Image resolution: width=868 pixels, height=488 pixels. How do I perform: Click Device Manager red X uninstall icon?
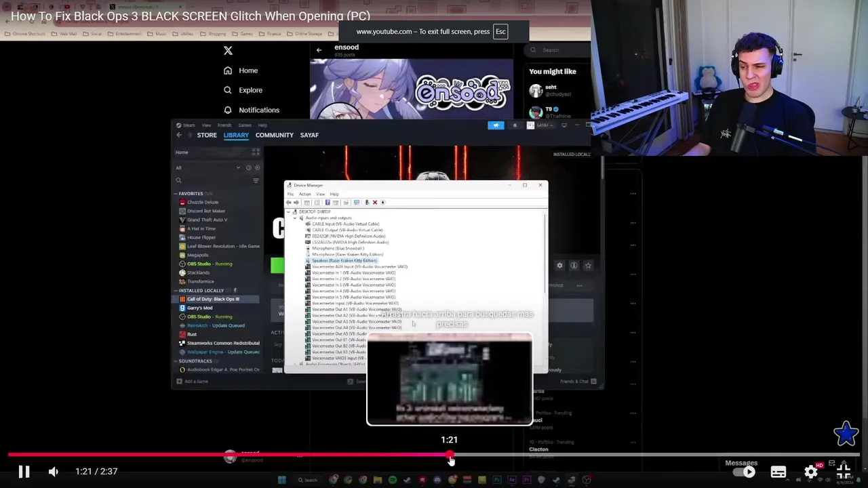coord(375,203)
